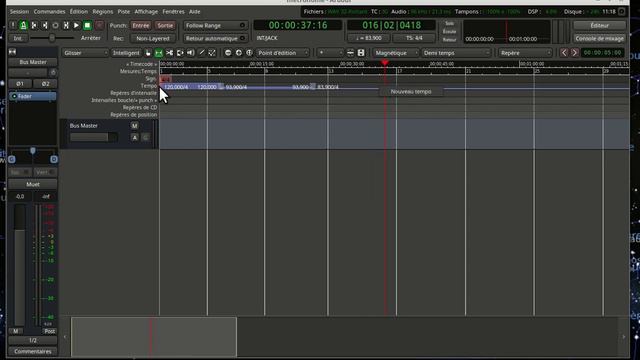Viewport: 640px width, 360px height.
Task: Select the Cut (scissors) tool
Action: point(169,53)
